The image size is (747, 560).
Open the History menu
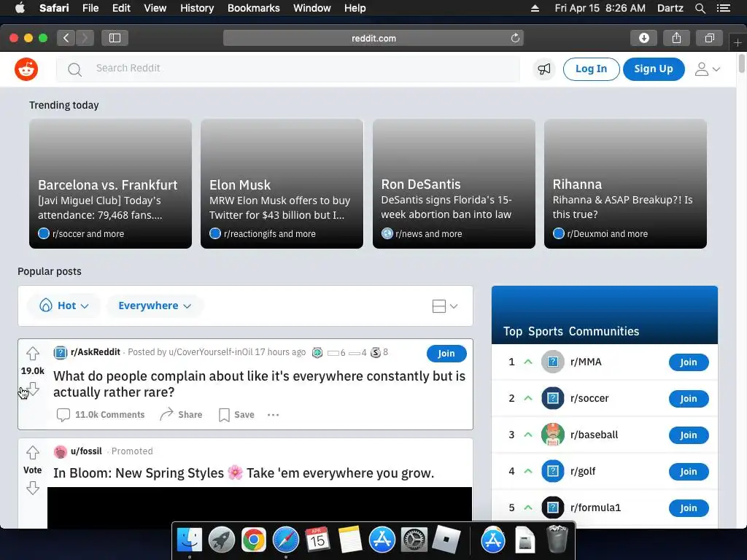coord(197,8)
